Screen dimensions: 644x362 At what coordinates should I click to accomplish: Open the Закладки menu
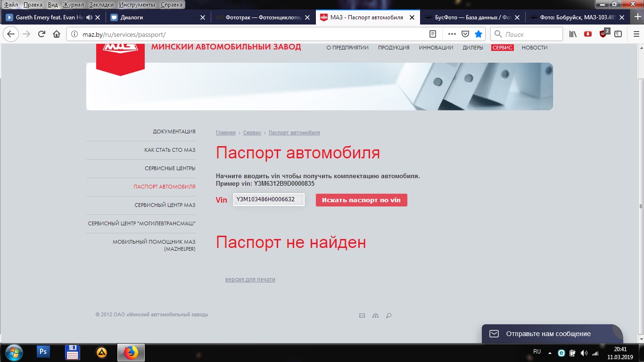101,5
